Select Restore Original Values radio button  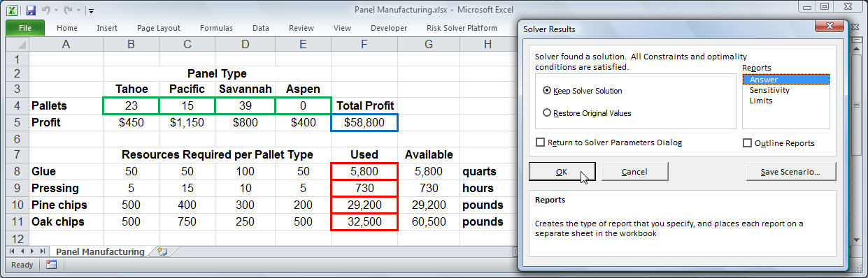(547, 112)
